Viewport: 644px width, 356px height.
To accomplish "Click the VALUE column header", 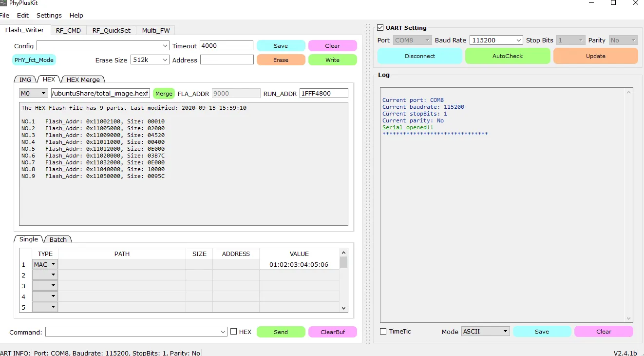I will 299,254.
